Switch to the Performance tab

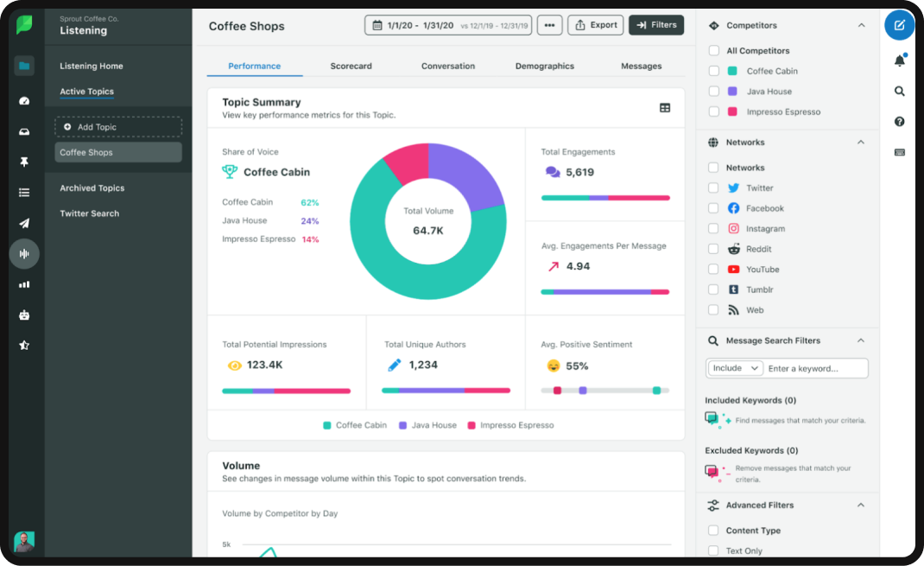[x=255, y=66]
